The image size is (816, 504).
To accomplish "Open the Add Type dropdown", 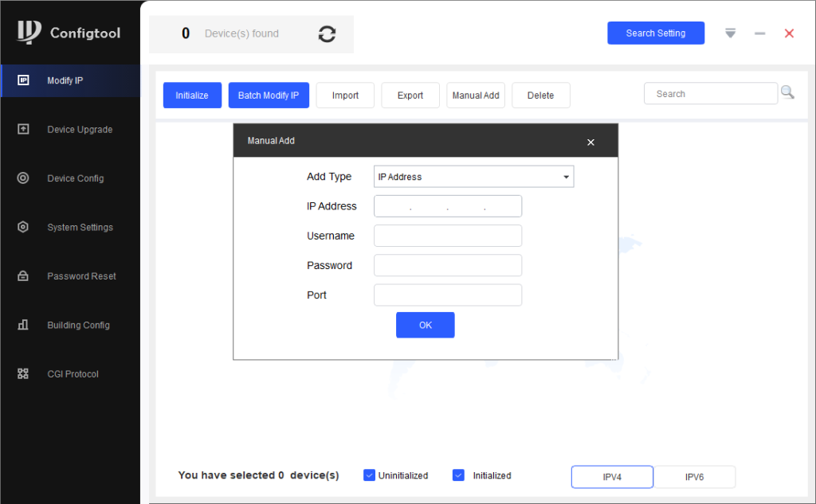I will coord(566,176).
